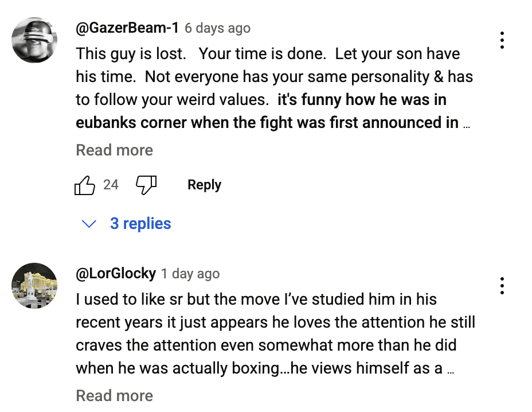Image resolution: width=532 pixels, height=412 pixels.
Task: Click the chevron arrow beside 3 replies
Action: pos(89,224)
